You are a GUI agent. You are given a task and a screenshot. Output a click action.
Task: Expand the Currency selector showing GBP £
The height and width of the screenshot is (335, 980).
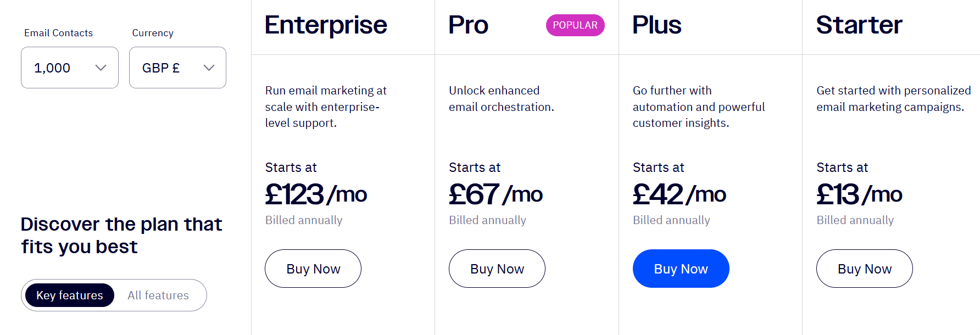177,68
